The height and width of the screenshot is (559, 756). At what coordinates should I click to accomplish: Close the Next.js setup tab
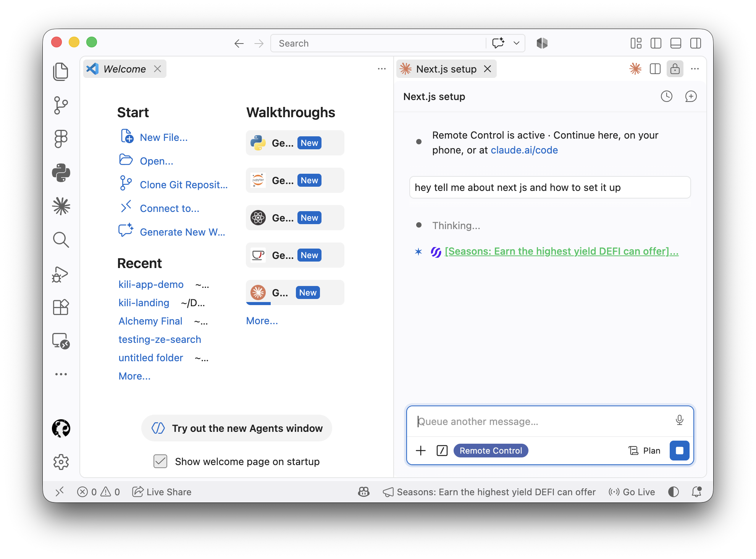(488, 69)
